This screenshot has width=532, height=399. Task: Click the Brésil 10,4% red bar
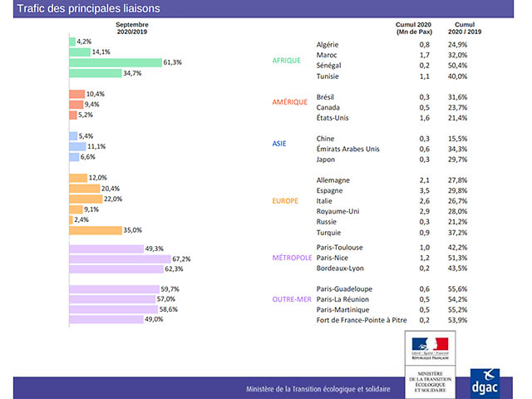pos(76,94)
